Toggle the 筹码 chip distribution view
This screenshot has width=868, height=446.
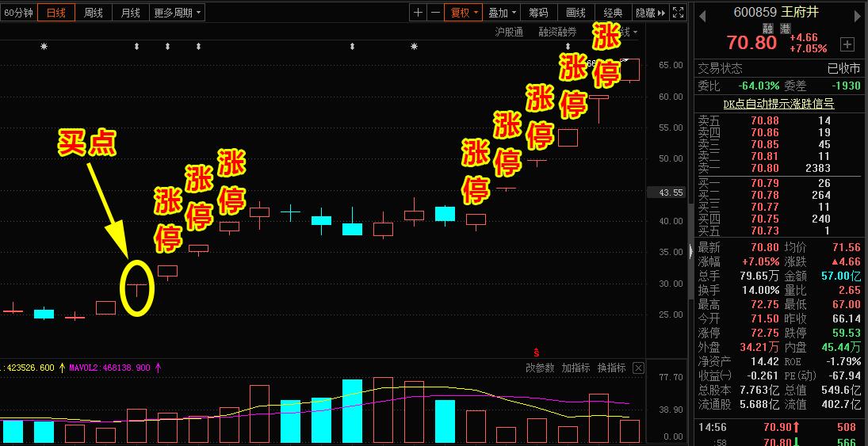tap(538, 13)
